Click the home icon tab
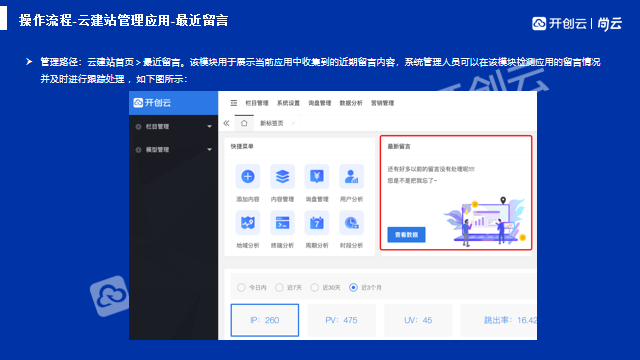This screenshot has height=360, width=640. pyautogui.click(x=244, y=123)
